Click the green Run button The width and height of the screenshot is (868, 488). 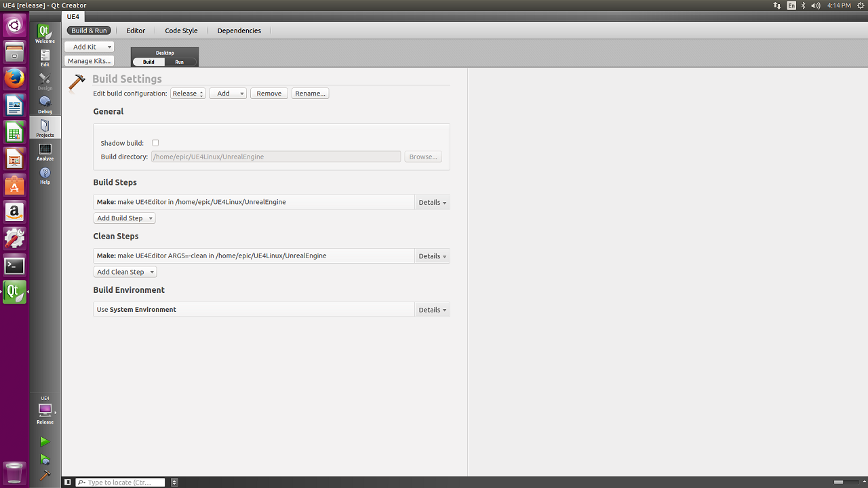45,442
